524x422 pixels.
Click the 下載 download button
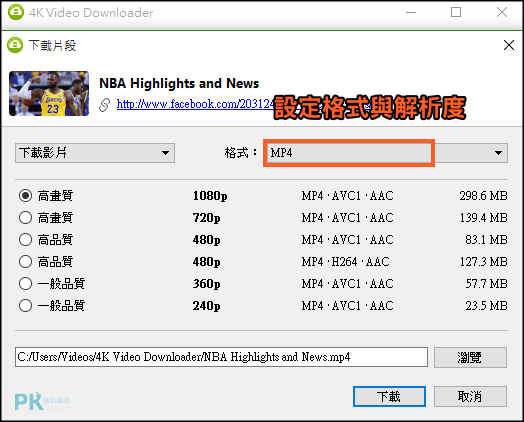pyautogui.click(x=389, y=397)
